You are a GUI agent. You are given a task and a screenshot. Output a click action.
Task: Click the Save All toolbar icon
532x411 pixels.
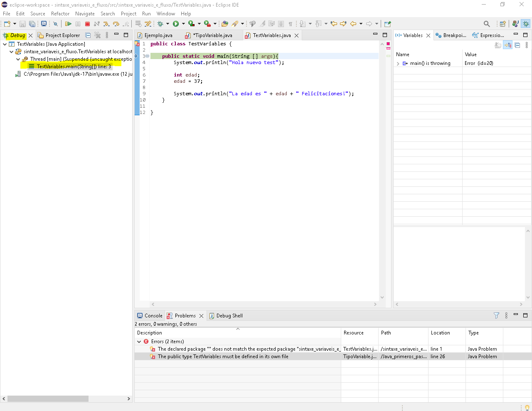32,24
